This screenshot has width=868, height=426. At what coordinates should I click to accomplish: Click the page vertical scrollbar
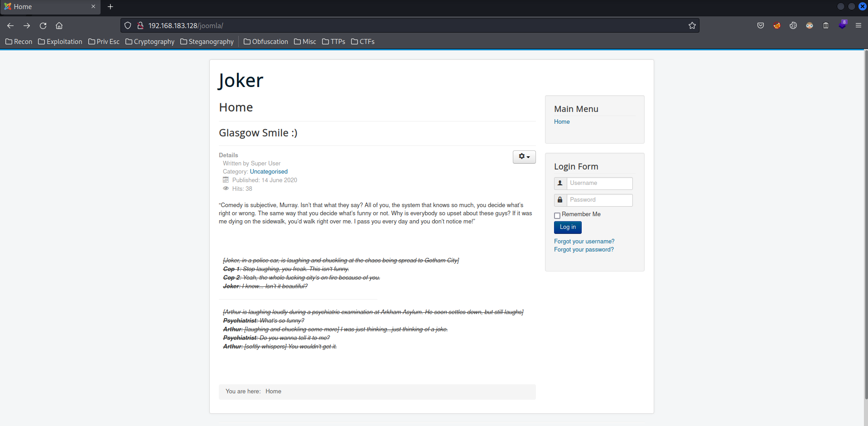coord(866,225)
